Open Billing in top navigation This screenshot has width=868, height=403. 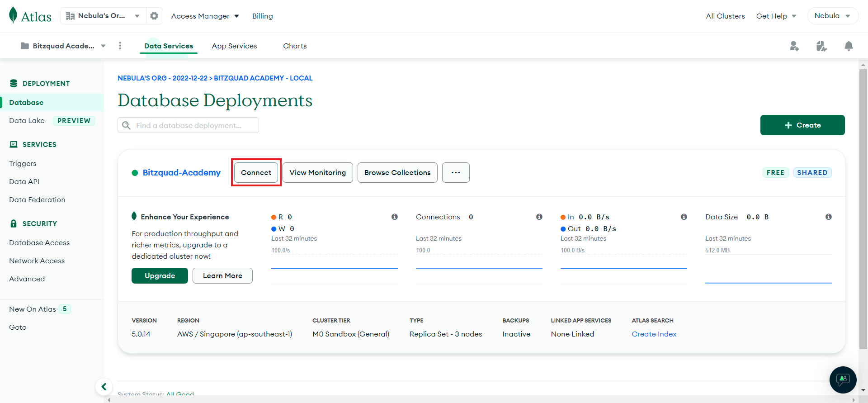click(263, 16)
